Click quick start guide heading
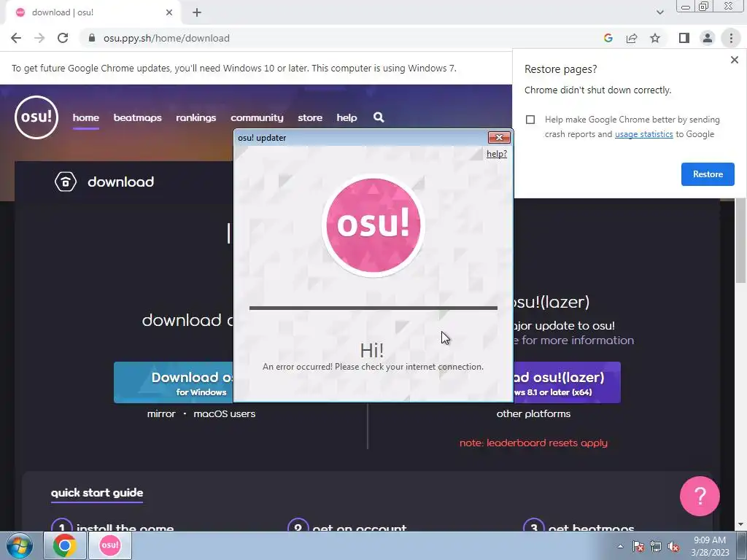 coord(97,493)
